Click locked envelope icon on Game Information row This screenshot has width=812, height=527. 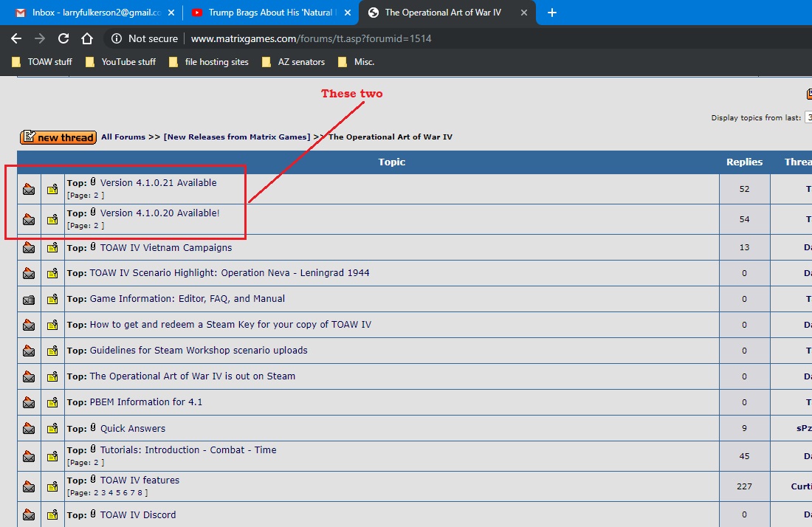(29, 299)
